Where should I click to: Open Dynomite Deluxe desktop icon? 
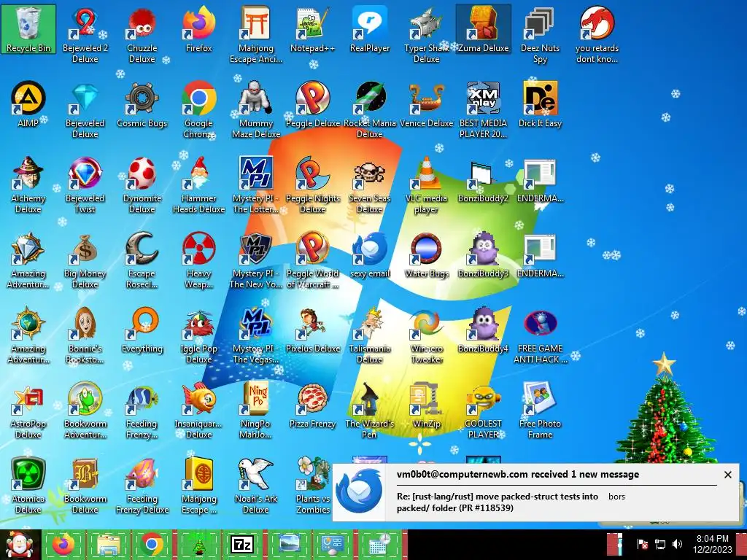pos(142,185)
